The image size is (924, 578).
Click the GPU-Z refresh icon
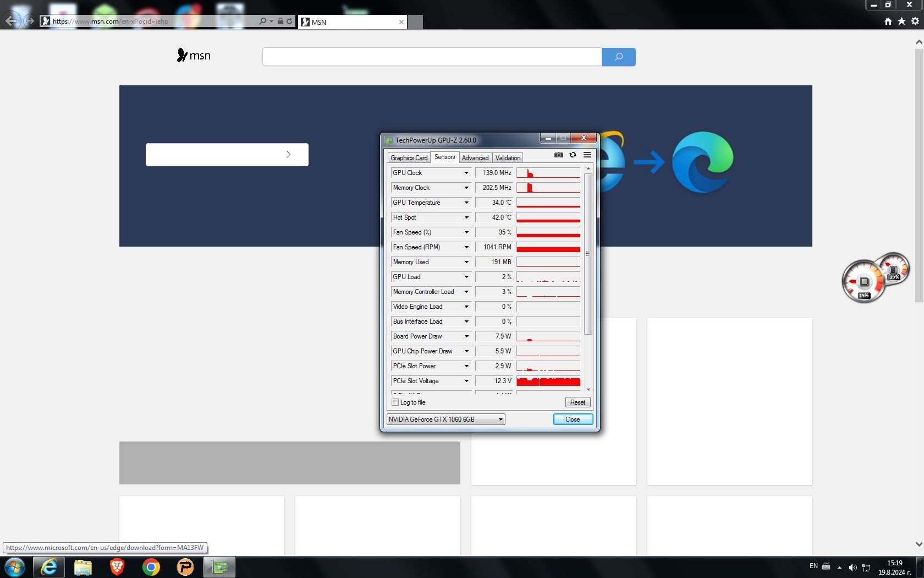tap(573, 155)
